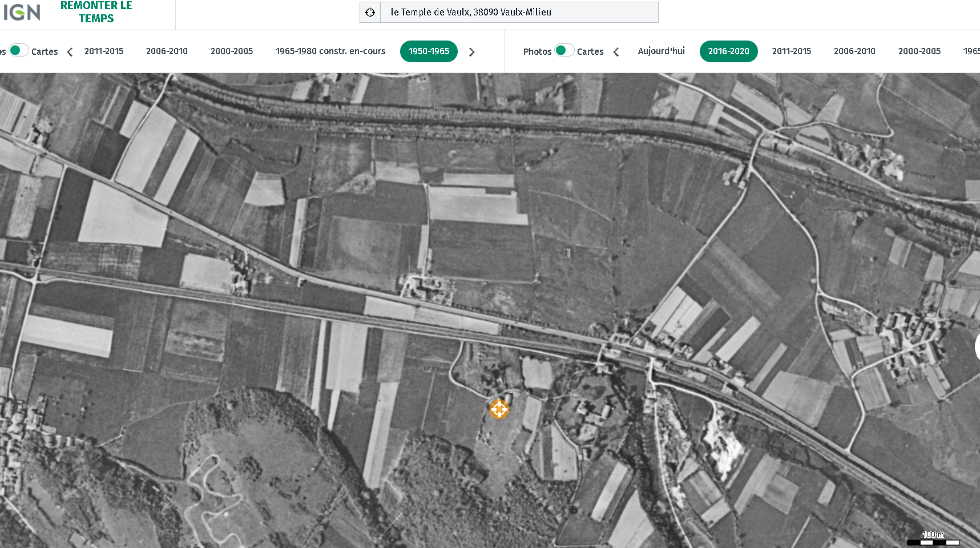Select 1965-1980 constr. en-cours period
Viewport: 980px width, 548px height.
pos(330,51)
